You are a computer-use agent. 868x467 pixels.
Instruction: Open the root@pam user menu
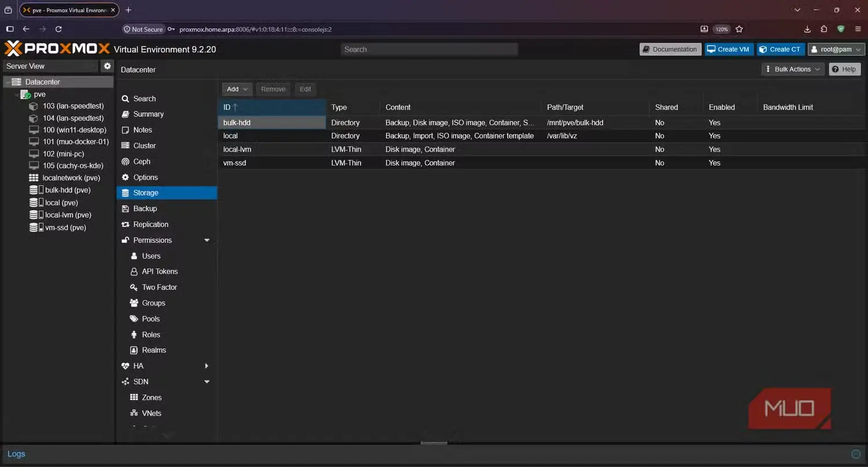(x=837, y=49)
